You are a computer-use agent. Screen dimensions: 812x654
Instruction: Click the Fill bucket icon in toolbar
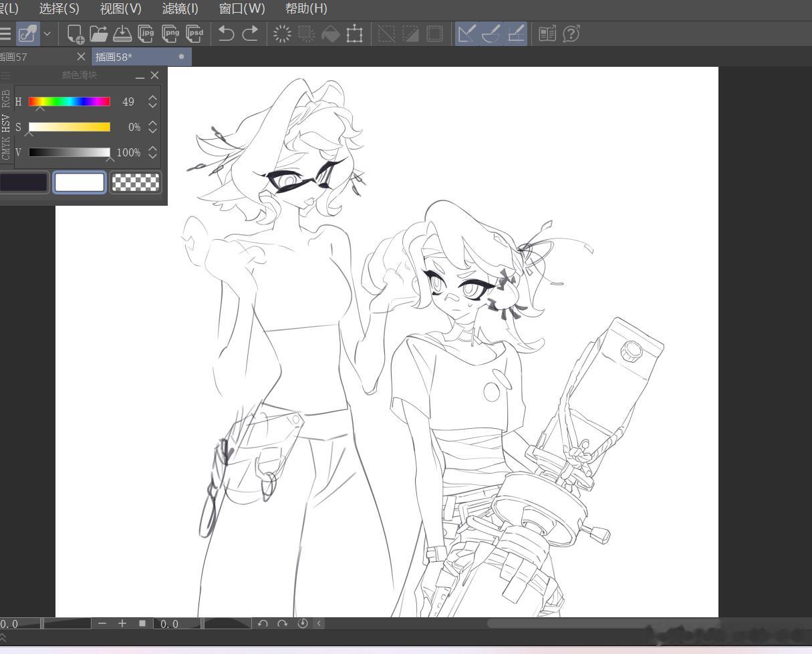[331, 33]
